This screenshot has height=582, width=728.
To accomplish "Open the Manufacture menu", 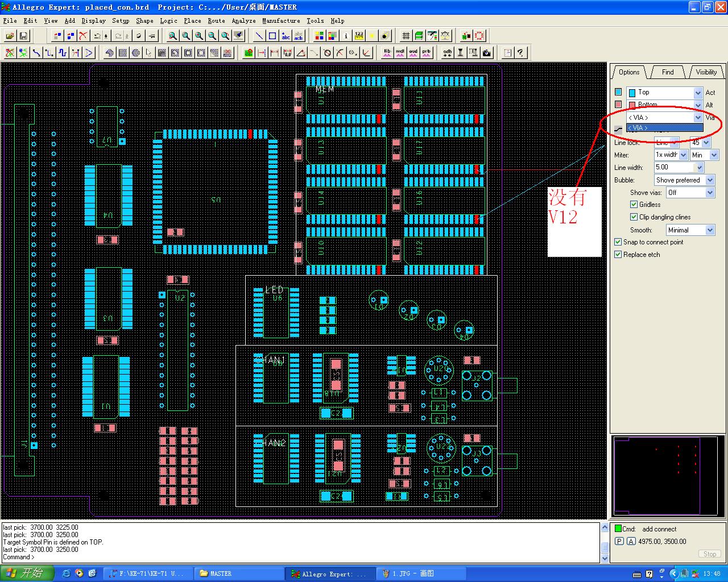I will pyautogui.click(x=281, y=20).
